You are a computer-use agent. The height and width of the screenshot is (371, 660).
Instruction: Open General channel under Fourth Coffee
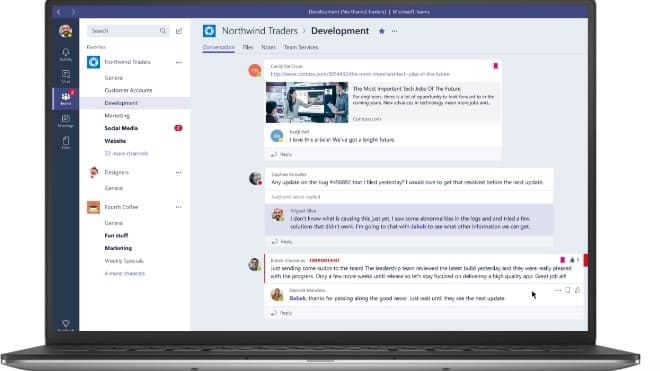(x=114, y=223)
